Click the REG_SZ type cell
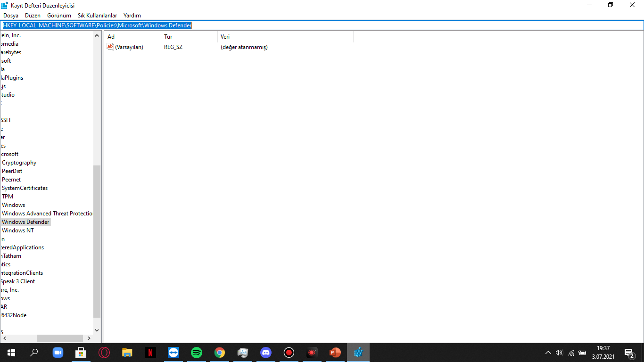 (x=173, y=47)
